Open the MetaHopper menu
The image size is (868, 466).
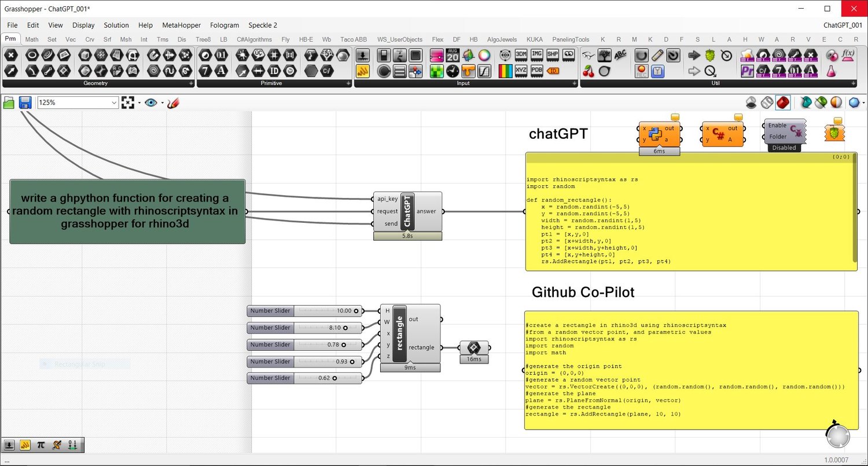click(x=181, y=25)
